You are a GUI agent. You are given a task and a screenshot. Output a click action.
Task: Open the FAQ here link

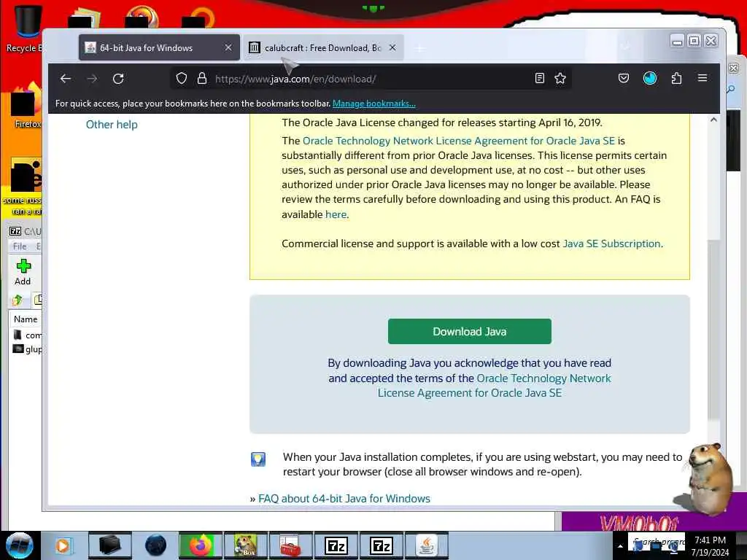pos(336,214)
